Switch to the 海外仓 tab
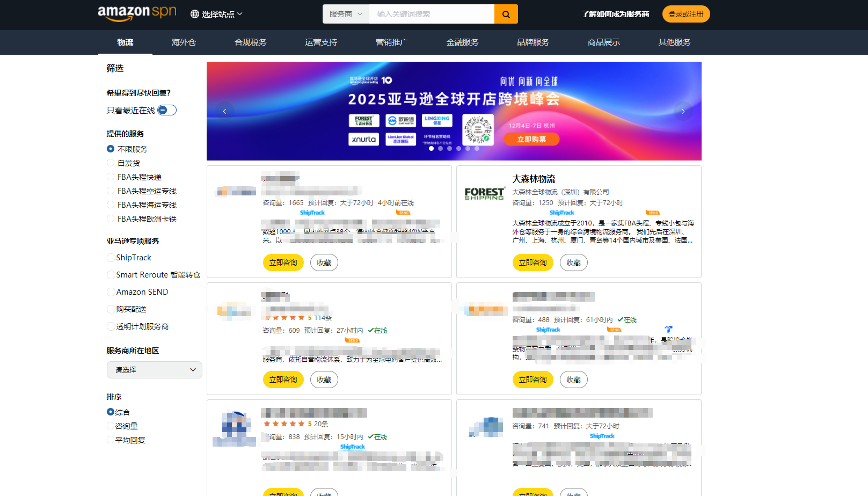The image size is (868, 496). coord(184,42)
